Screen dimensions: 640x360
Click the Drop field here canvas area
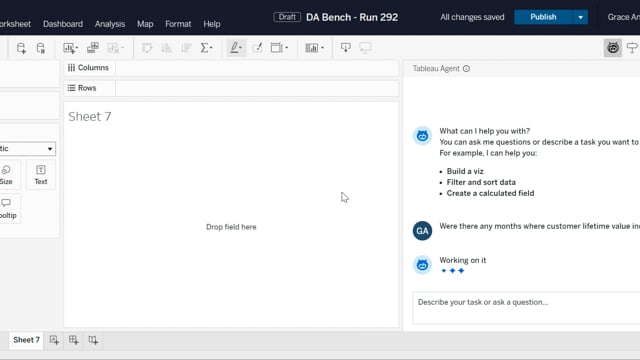[231, 227]
